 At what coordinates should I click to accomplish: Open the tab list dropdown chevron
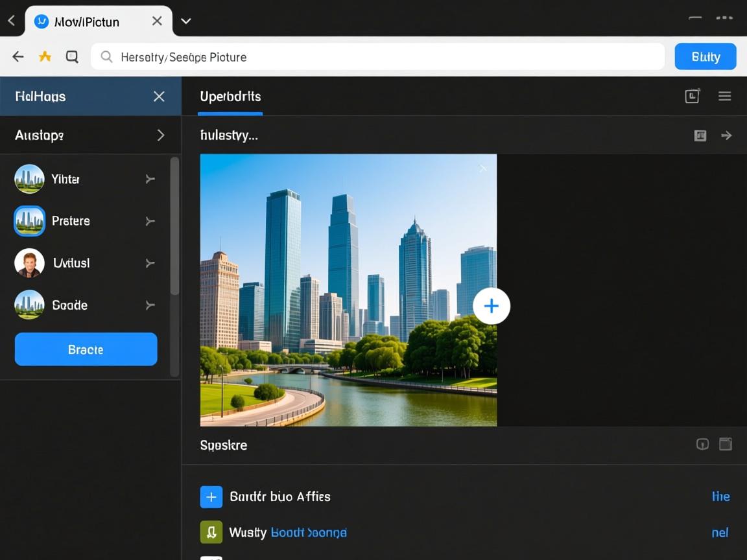(x=185, y=21)
